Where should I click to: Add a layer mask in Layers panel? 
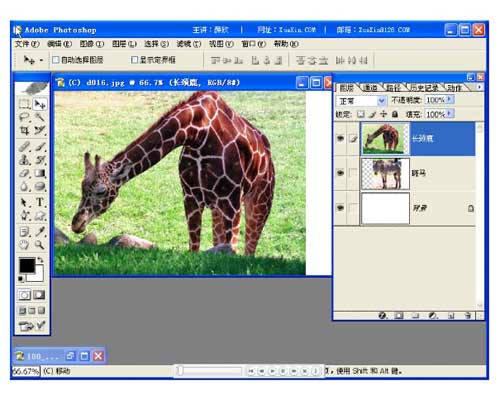pos(399,315)
